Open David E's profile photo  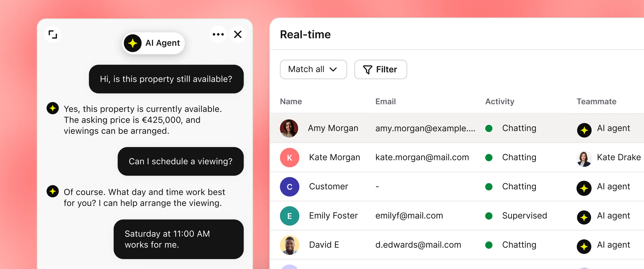[290, 245]
